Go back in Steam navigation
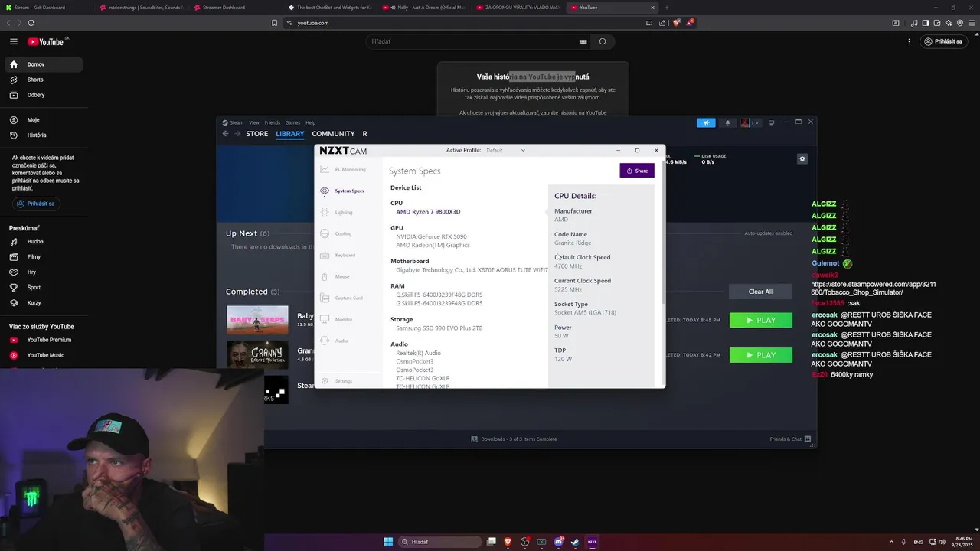This screenshot has height=551, width=980. pyautogui.click(x=225, y=134)
